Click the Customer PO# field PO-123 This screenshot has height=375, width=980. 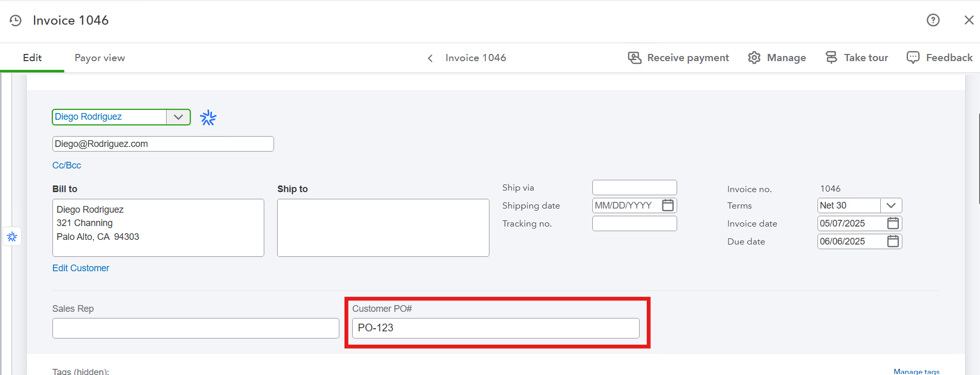click(496, 328)
